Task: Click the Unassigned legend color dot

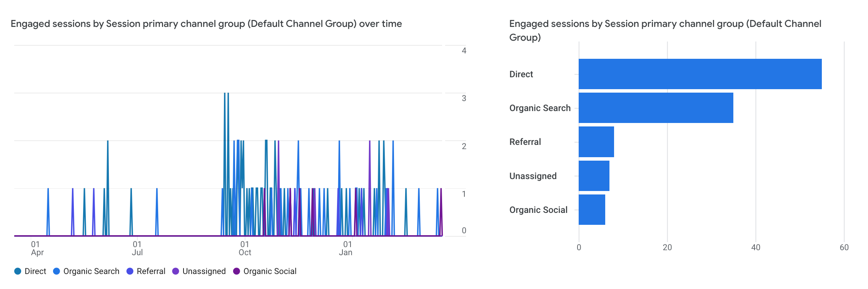Action: point(176,271)
